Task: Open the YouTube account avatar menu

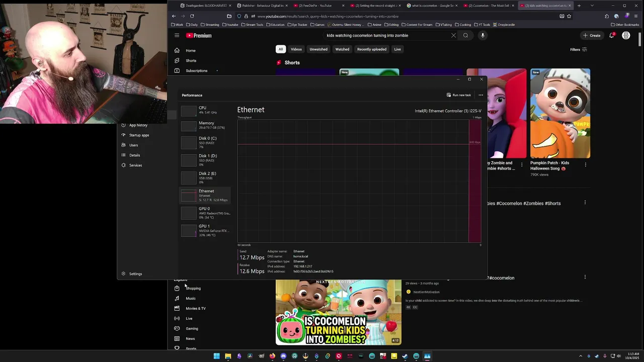Action: coord(626,35)
